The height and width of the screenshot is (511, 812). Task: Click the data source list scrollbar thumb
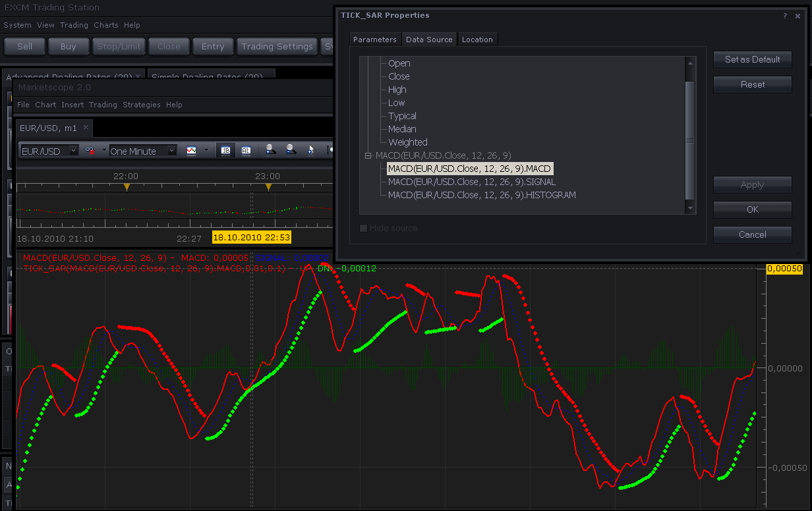[x=690, y=140]
